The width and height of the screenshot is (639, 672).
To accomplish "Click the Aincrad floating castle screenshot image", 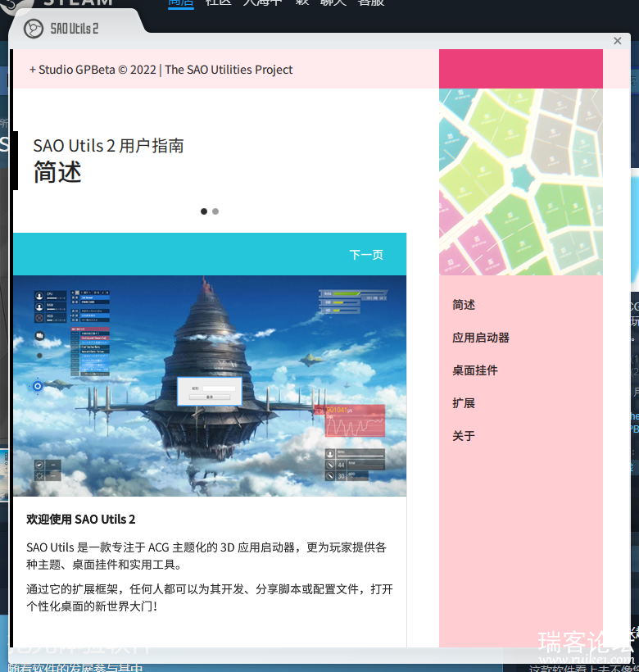I will click(x=210, y=386).
